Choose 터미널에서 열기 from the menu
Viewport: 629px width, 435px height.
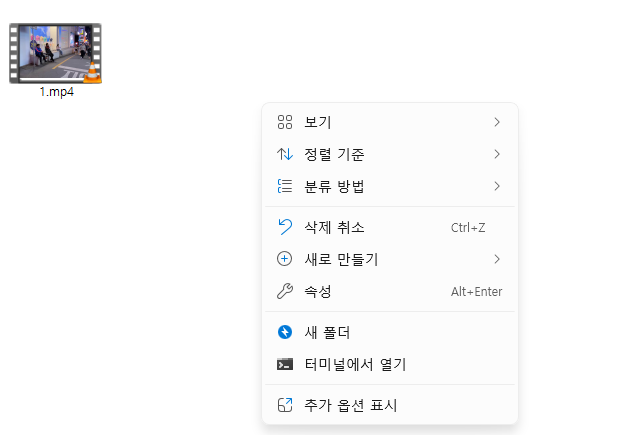click(390, 364)
